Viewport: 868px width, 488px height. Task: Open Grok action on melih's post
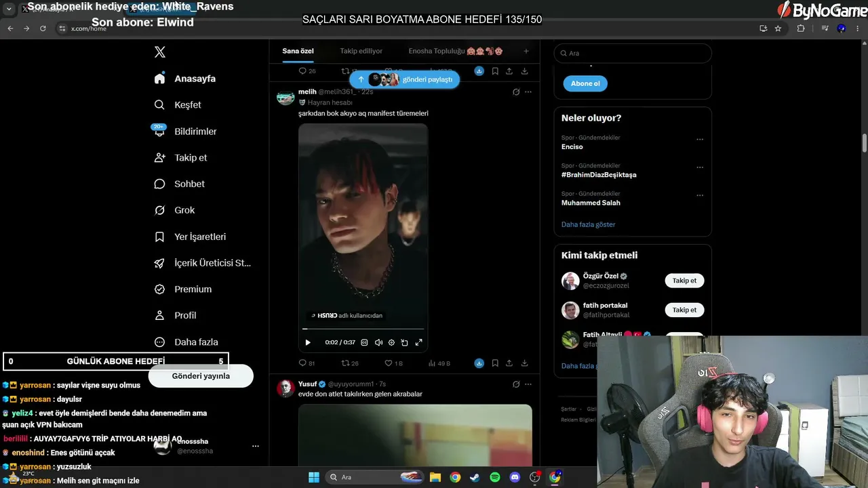tap(515, 92)
